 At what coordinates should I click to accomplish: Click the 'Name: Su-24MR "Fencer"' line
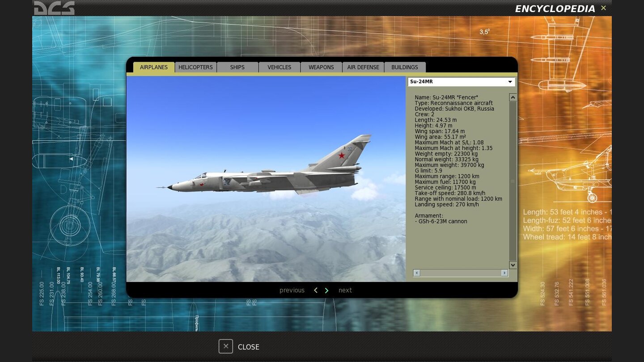446,97
